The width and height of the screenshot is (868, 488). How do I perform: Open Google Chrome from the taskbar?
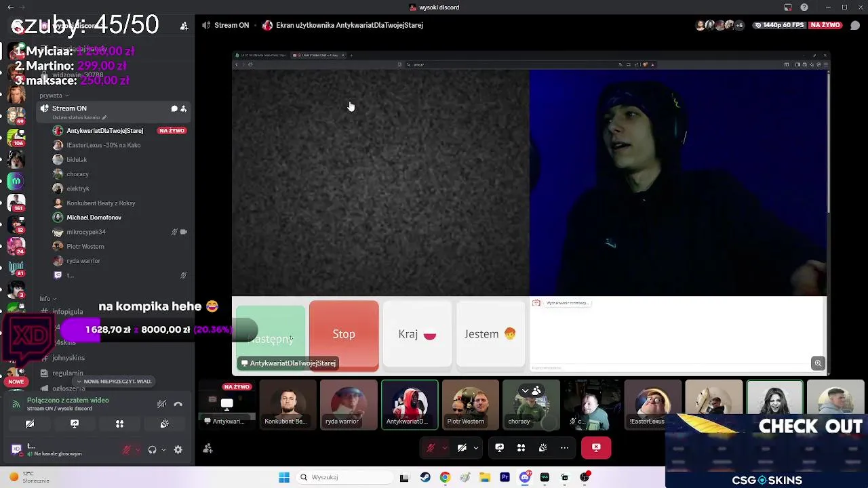pyautogui.click(x=445, y=477)
